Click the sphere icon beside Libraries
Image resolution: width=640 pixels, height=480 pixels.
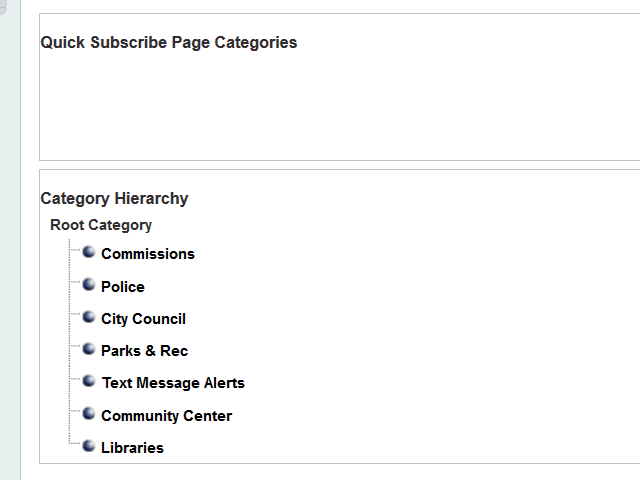pyautogui.click(x=89, y=446)
